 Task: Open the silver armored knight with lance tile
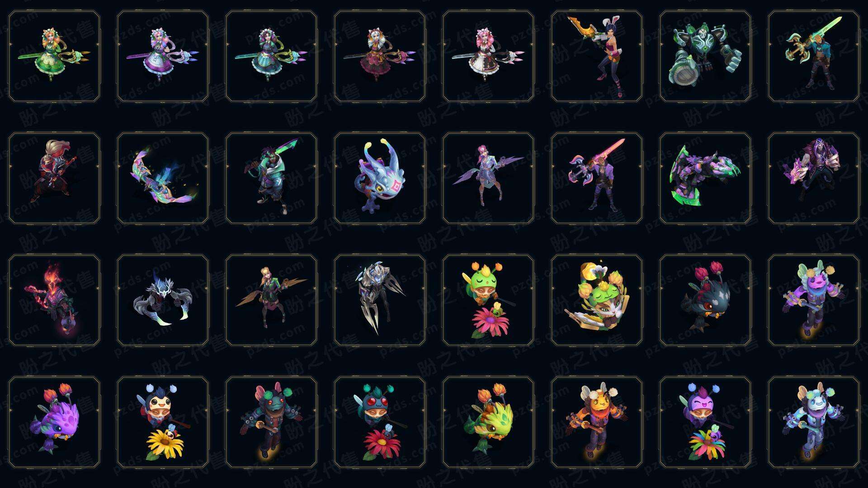coord(380,300)
